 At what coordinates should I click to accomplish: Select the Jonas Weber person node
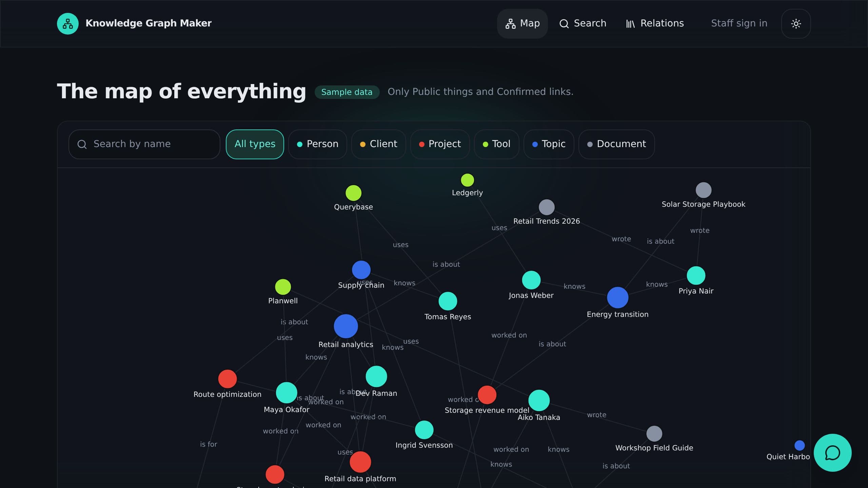(x=531, y=280)
